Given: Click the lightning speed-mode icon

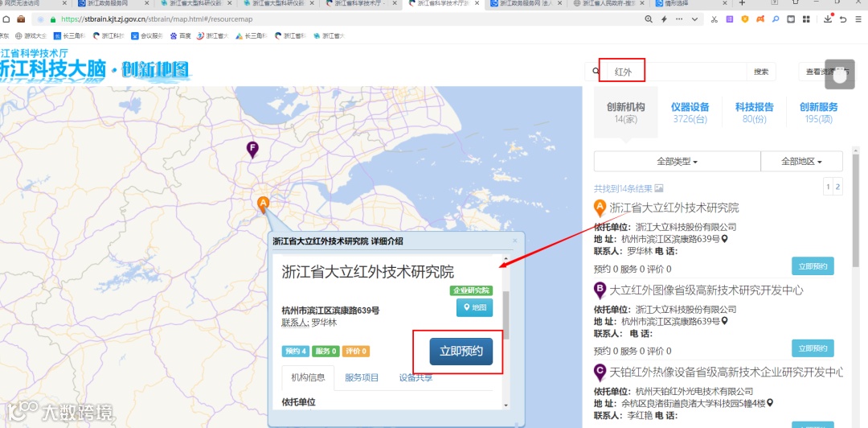Looking at the screenshot, I should [x=665, y=19].
